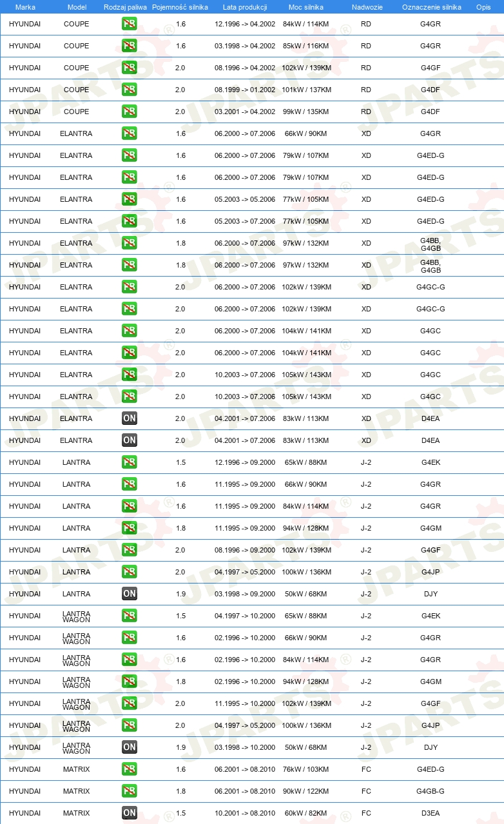Click petrol icon in LANTRA WAGON 66kW / 90KM row
This screenshot has height=824, width=504.
(129, 638)
